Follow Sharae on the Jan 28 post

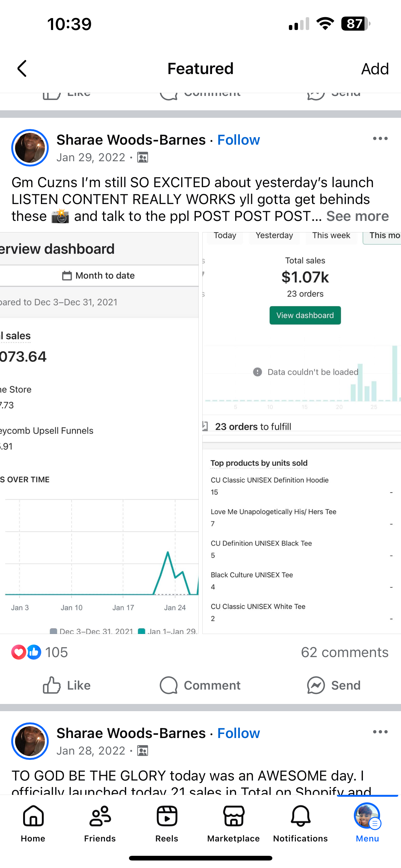(238, 733)
